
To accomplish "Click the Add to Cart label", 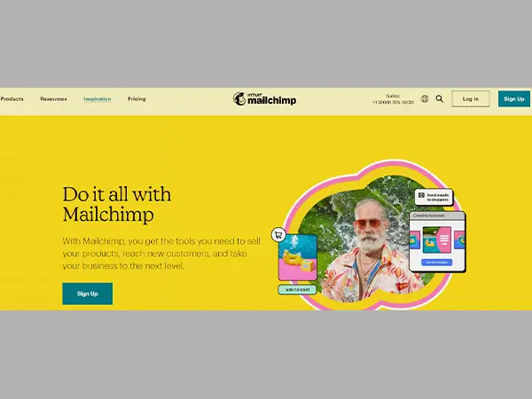I will coord(298,290).
